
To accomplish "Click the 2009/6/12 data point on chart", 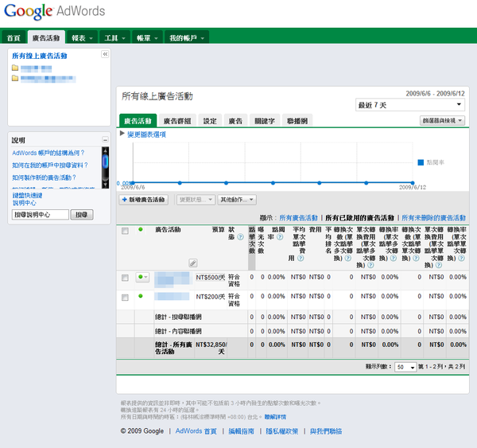I will pos(413,183).
